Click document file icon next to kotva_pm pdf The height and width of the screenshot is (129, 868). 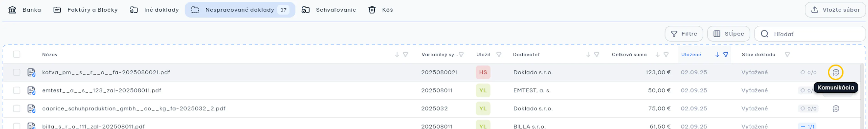point(31,73)
